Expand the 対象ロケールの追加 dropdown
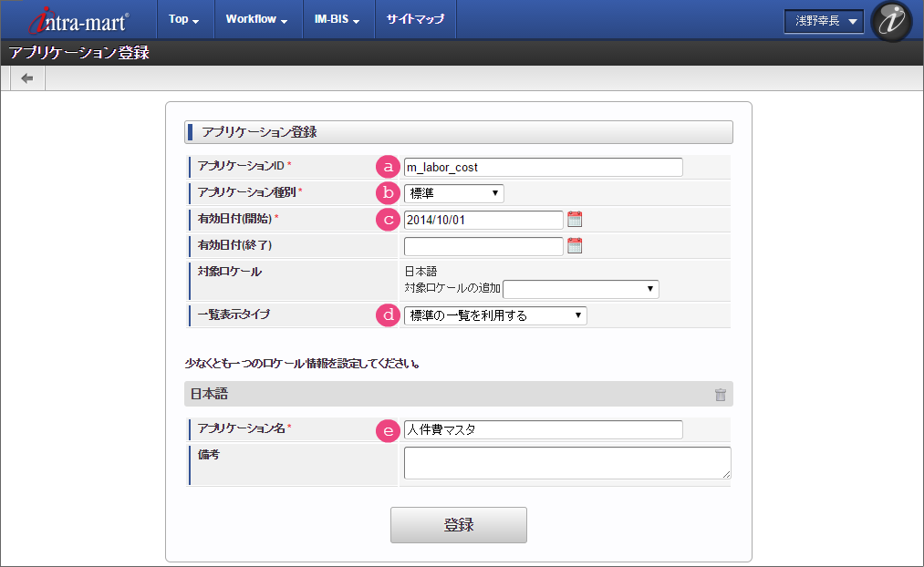The width and height of the screenshot is (924, 567). point(580,289)
